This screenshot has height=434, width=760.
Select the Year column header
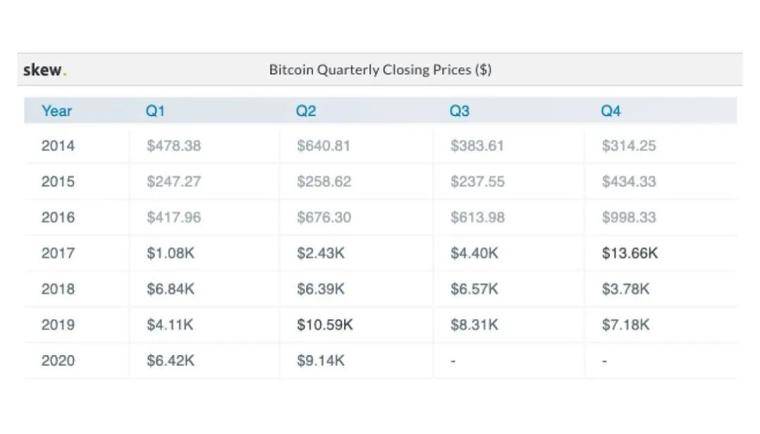57,111
